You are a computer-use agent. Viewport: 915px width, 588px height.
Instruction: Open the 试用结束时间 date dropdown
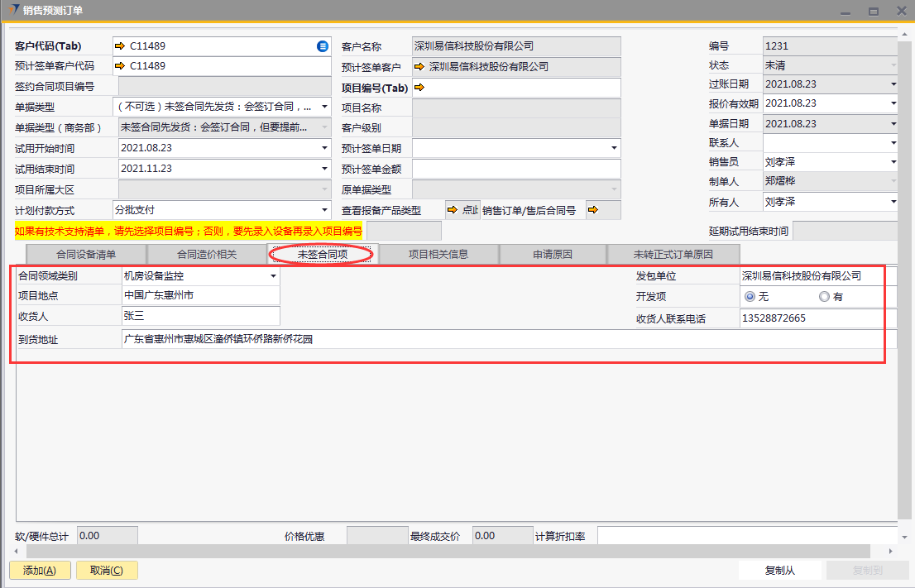324,169
